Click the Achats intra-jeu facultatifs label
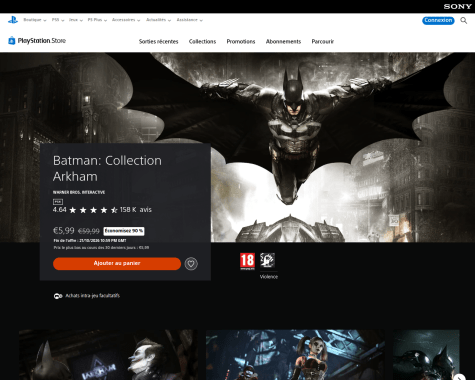Viewport: 475px width, 380px height. click(x=93, y=296)
